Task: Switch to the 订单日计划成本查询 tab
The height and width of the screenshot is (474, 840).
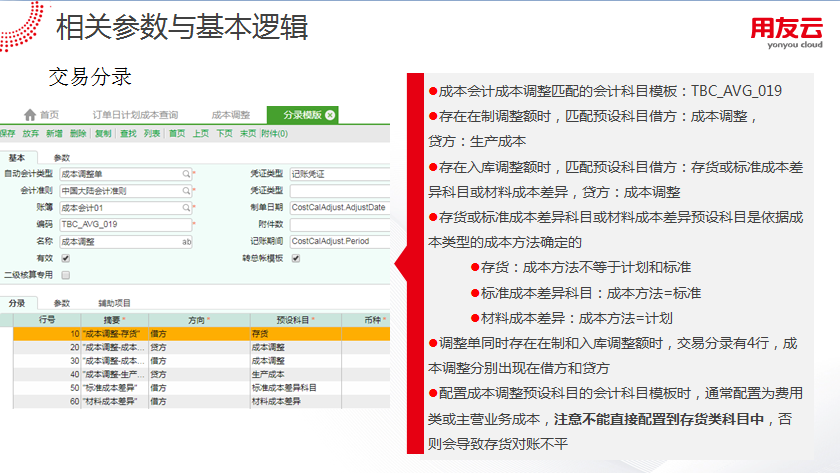Action: click(x=135, y=115)
